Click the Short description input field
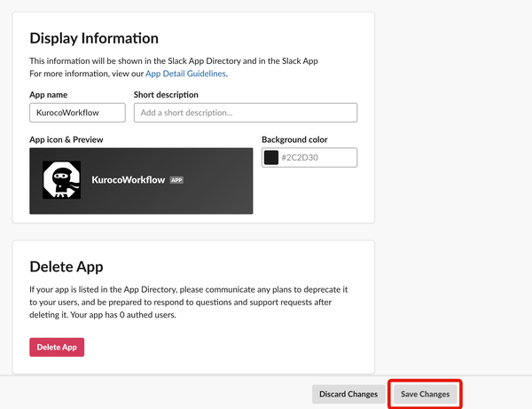This screenshot has width=532, height=409. [246, 113]
